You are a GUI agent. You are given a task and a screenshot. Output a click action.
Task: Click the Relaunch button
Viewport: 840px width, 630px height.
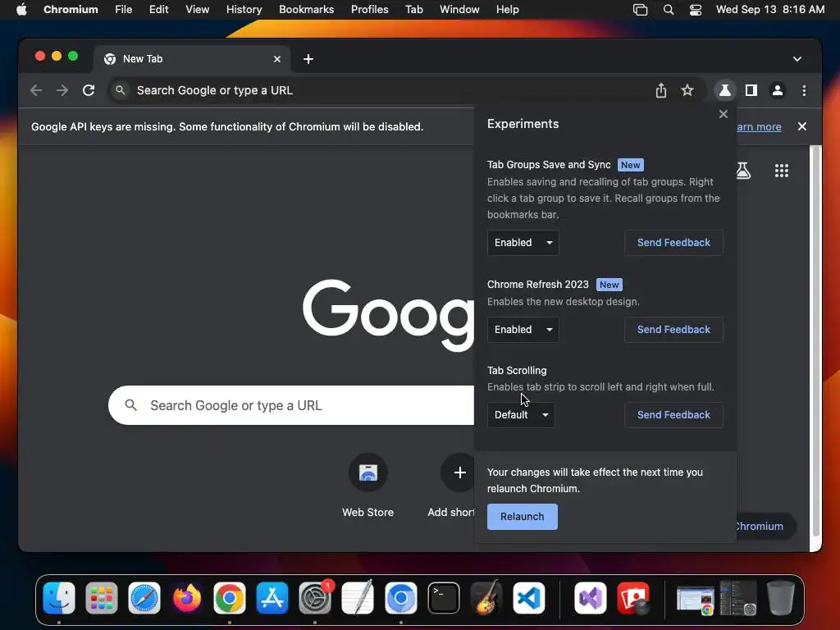pyautogui.click(x=523, y=517)
